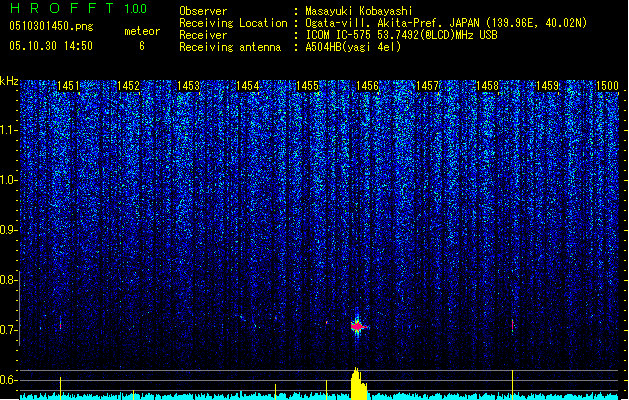Click the tall yellow power peak below 1456
Viewport: 629px width, 400px height.
click(x=359, y=383)
